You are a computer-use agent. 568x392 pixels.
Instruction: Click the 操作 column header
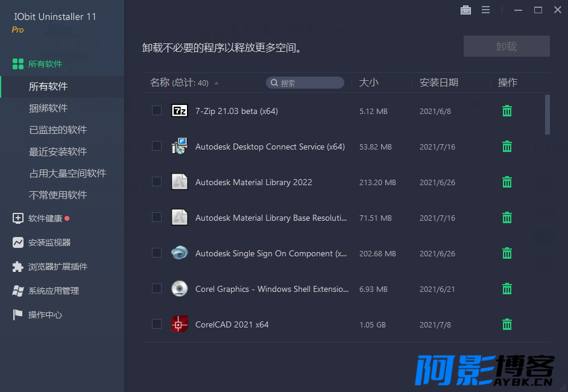508,83
